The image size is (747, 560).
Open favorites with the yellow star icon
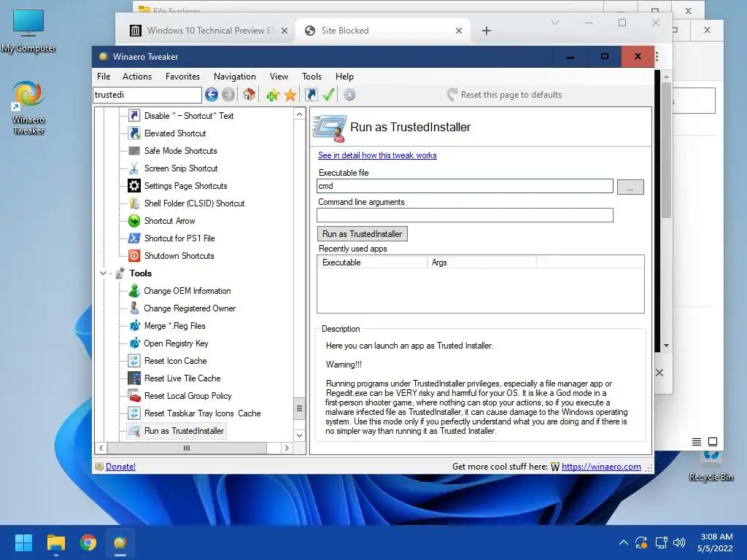tap(290, 95)
